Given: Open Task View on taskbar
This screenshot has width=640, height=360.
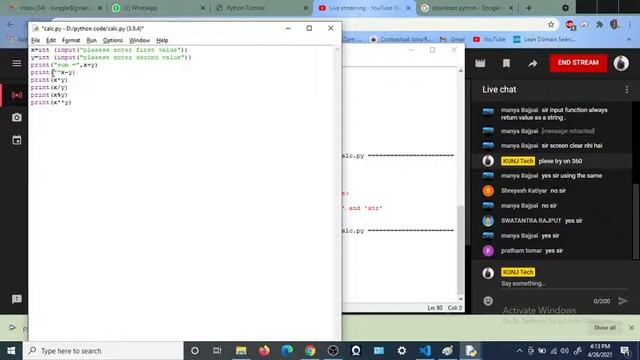Looking at the screenshot, I should [217, 351].
